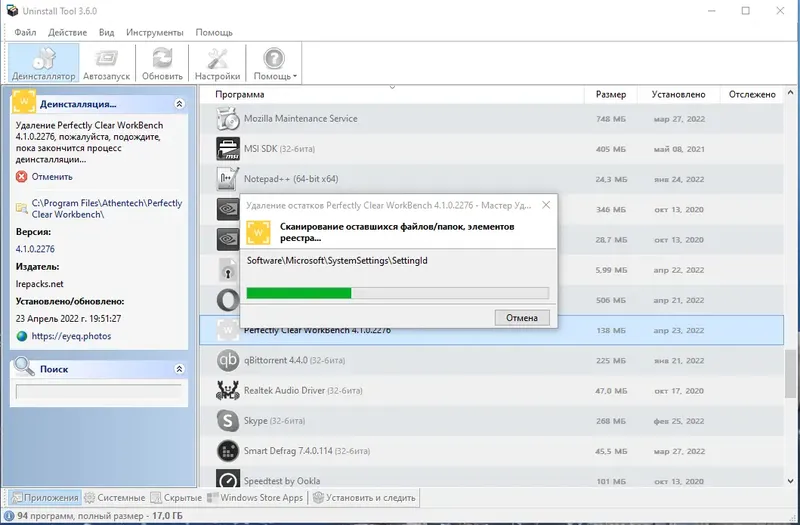The width and height of the screenshot is (800, 525).
Task: Sort list by Отслежено column header
Action: click(752, 94)
